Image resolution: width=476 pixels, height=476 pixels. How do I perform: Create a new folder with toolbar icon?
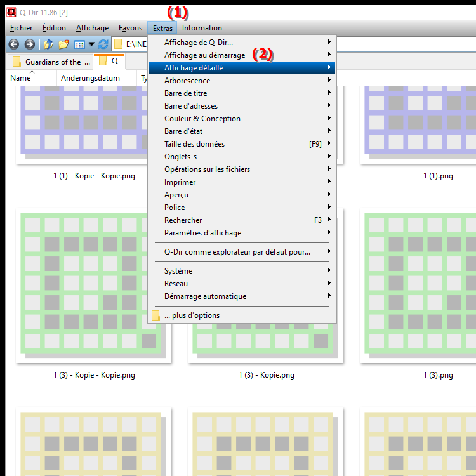(x=63, y=44)
